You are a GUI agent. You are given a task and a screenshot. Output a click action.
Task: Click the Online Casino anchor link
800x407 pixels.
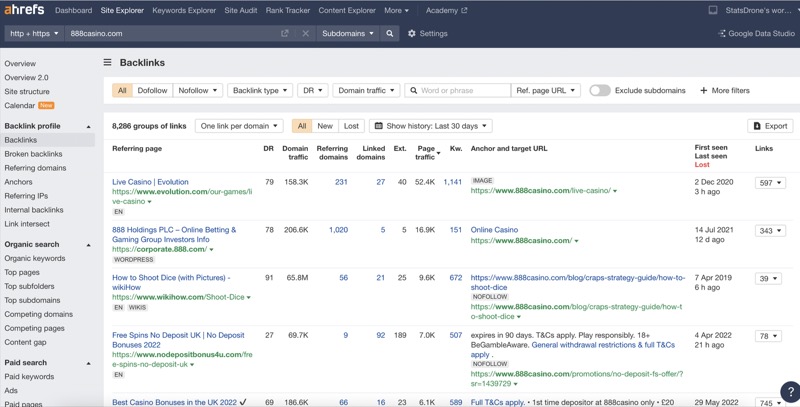click(x=494, y=230)
